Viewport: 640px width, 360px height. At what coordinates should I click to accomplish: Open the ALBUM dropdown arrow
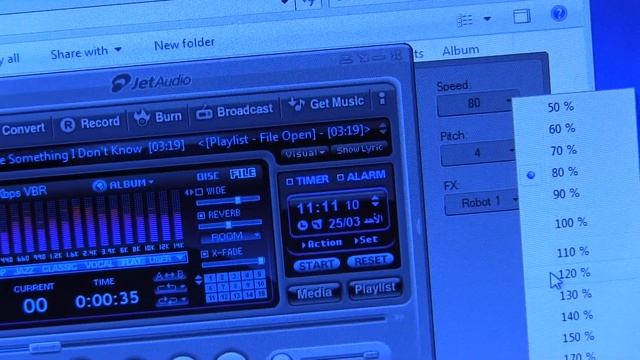[x=151, y=182]
